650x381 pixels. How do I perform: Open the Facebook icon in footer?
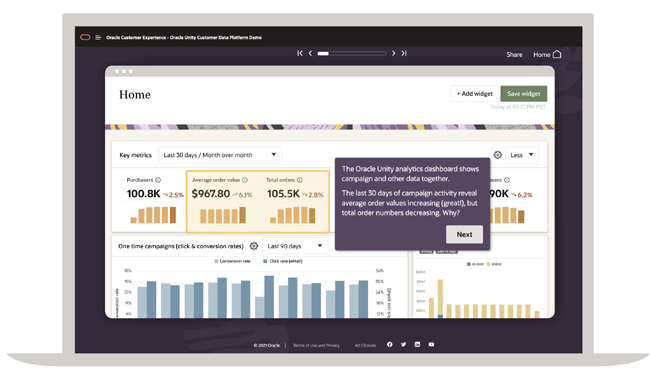tap(390, 345)
